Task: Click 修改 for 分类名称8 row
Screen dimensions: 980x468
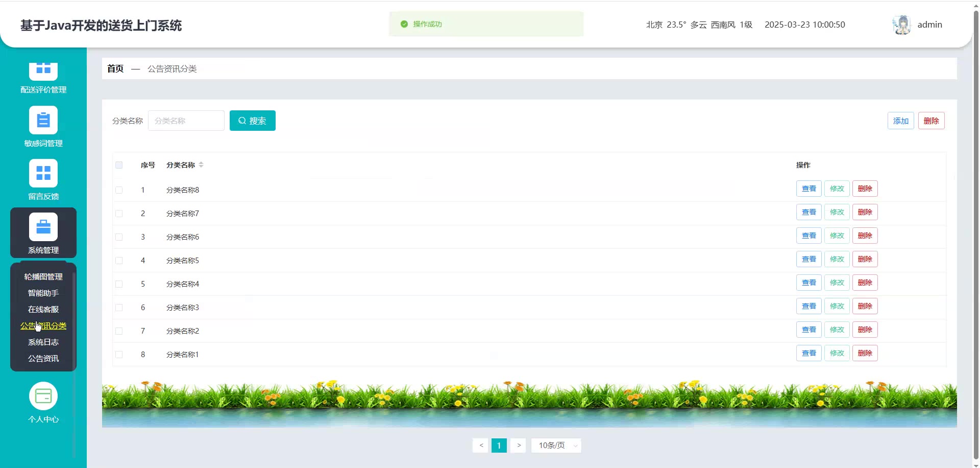Action: (x=837, y=189)
